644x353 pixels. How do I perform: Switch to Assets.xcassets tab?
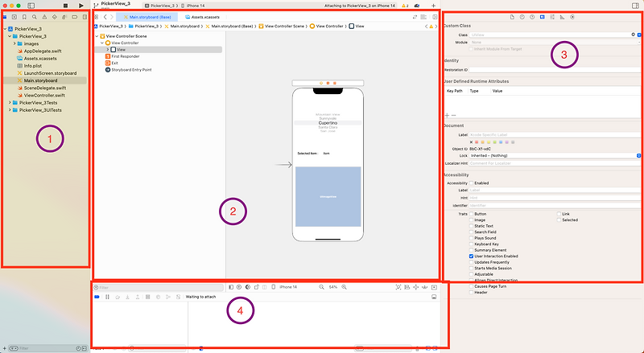pos(202,17)
